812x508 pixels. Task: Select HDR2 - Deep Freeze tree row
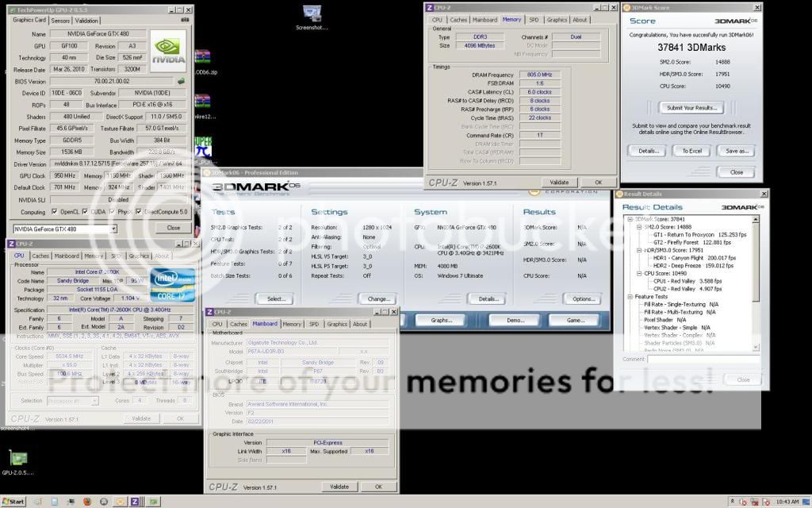[x=693, y=265]
